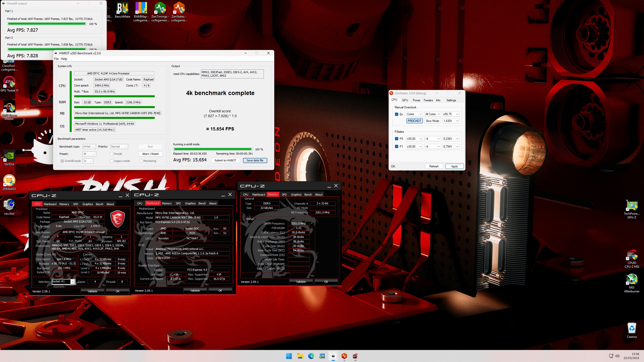Enable the Pmode checkbox
Image resolution: width=644 pixels, height=362 pixels.
click(111, 154)
